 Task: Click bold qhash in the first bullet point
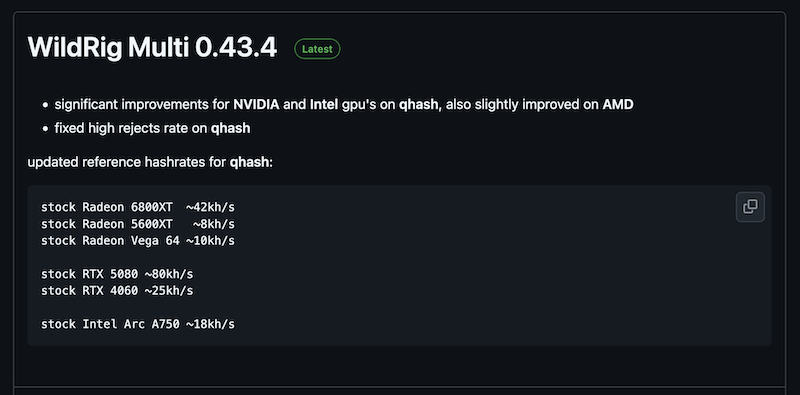click(419, 105)
